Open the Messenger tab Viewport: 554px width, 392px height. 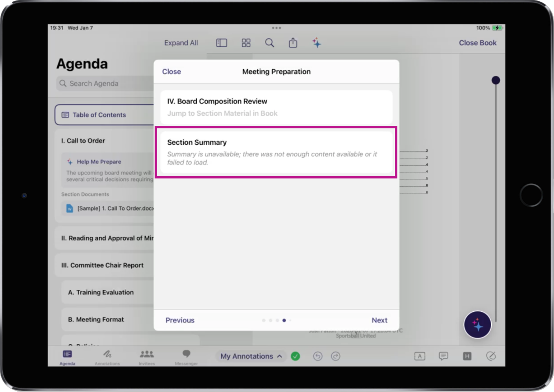186,357
